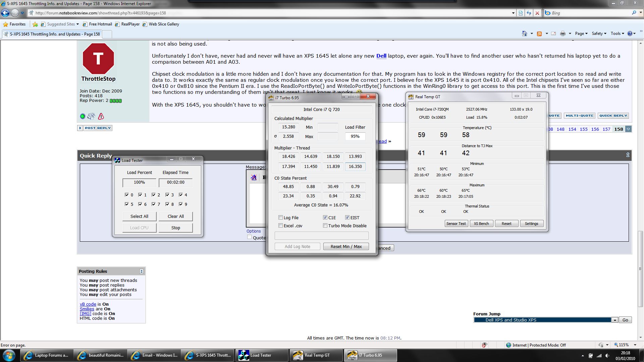Enable Excel .csv checkbox in i7 Turbo
The image size is (644, 362).
pos(281,226)
